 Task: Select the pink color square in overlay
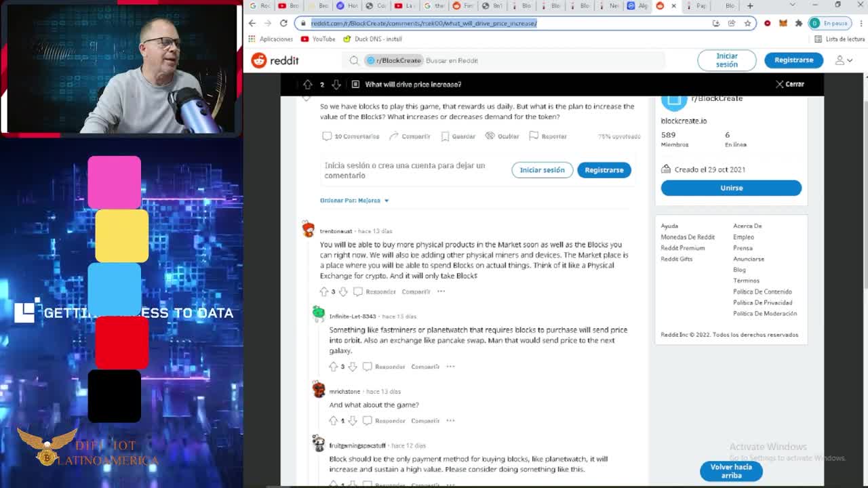pyautogui.click(x=114, y=183)
